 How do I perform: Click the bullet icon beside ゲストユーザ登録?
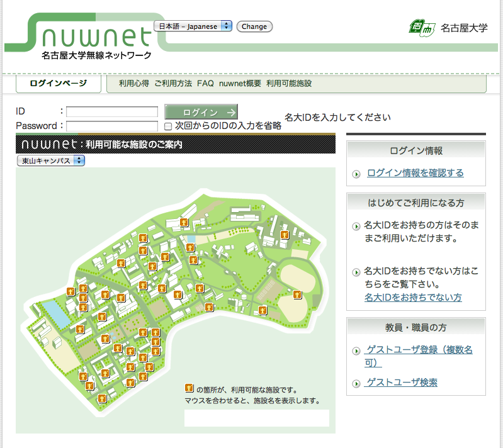(356, 351)
